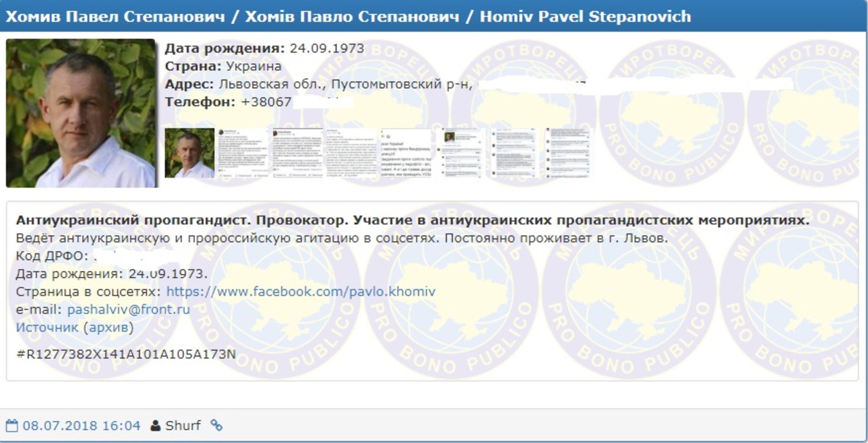Click the top Дата рождения: 24.09.1973 line
This screenshot has width=868, height=443.
264,48
